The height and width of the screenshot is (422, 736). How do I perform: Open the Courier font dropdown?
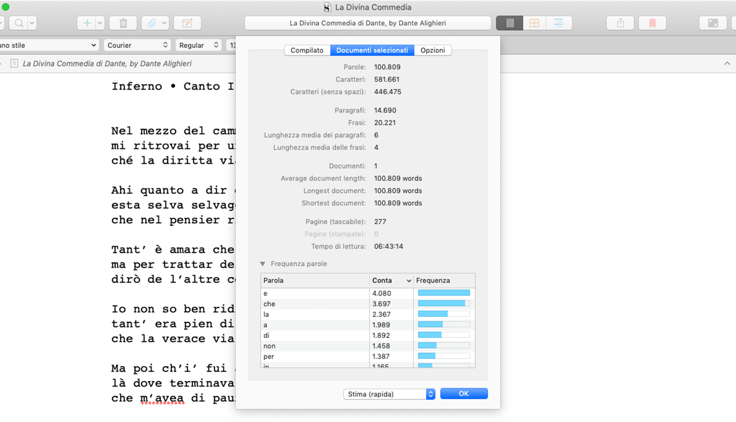137,45
